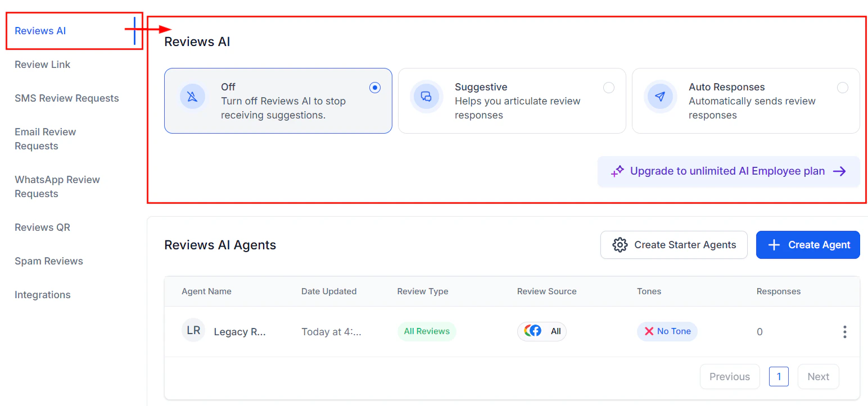Switch to the Integrations section
The image size is (868, 406).
(x=42, y=294)
